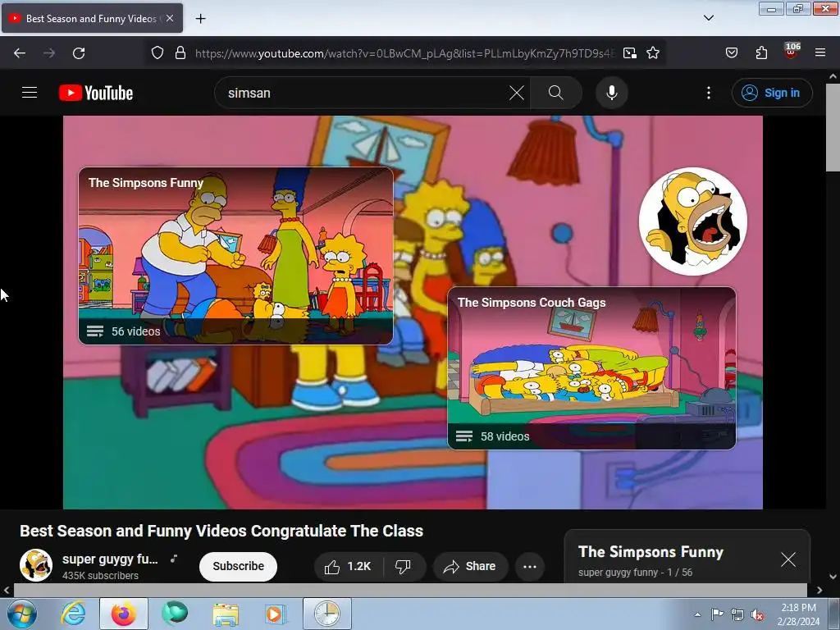This screenshot has width=840, height=630.
Task: Share the video
Action: tap(470, 566)
